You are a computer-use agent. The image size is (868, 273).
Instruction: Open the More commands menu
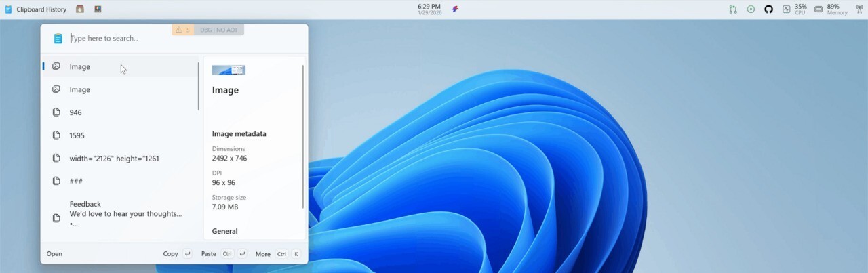point(277,254)
